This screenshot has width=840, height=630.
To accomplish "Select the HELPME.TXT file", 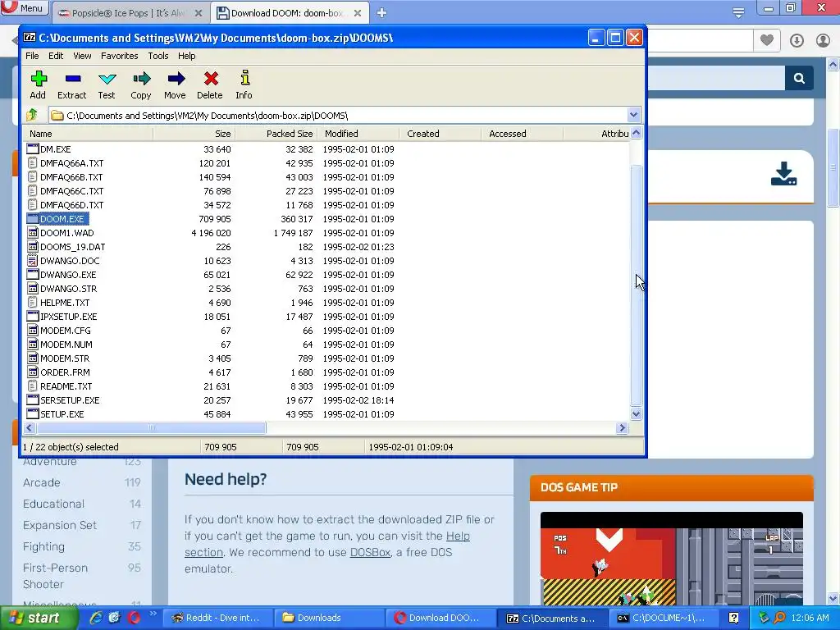I will point(65,302).
